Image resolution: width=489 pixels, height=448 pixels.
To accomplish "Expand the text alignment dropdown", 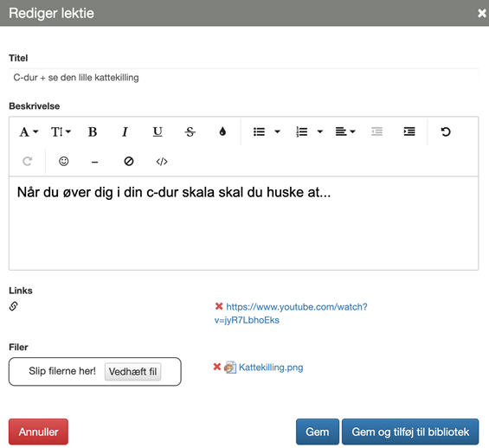I will [x=345, y=131].
